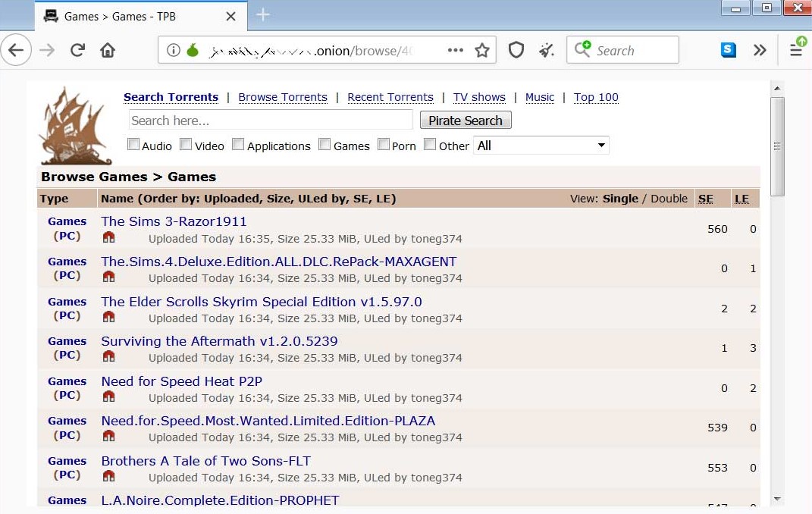Image resolution: width=812 pixels, height=514 pixels.
Task: Go to the browser home page
Action: coord(108,51)
